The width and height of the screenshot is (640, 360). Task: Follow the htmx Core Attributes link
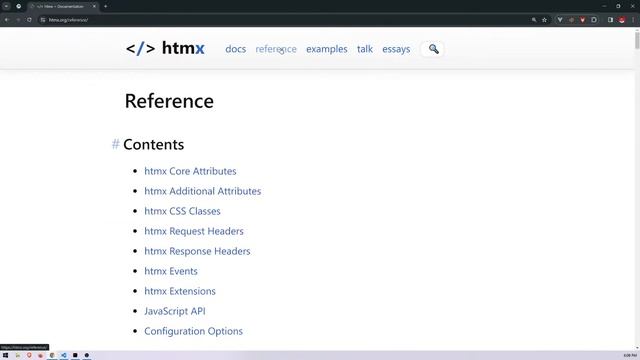190,171
